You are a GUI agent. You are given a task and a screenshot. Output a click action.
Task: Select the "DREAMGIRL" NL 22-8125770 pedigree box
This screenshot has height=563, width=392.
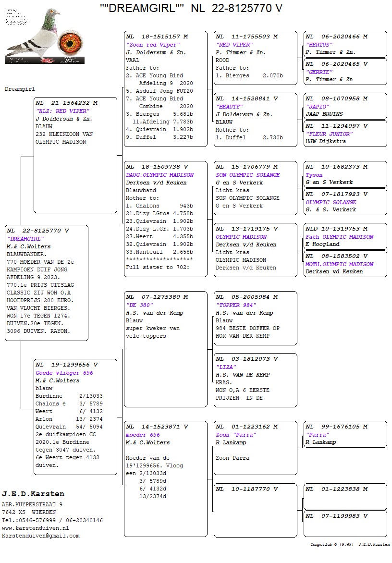tap(46, 282)
